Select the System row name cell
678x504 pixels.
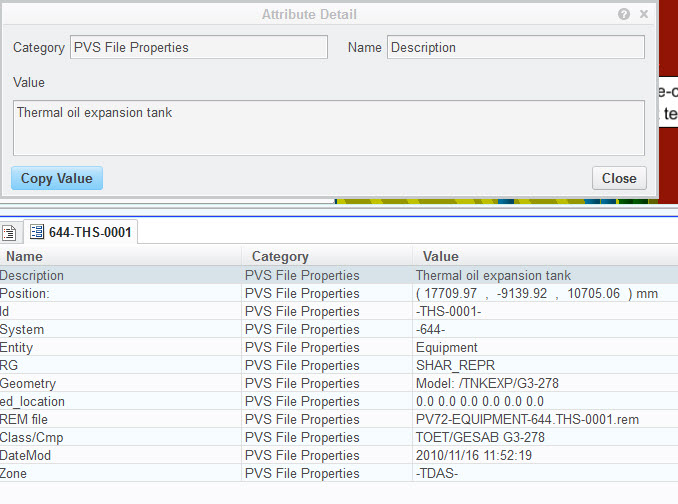pos(121,329)
